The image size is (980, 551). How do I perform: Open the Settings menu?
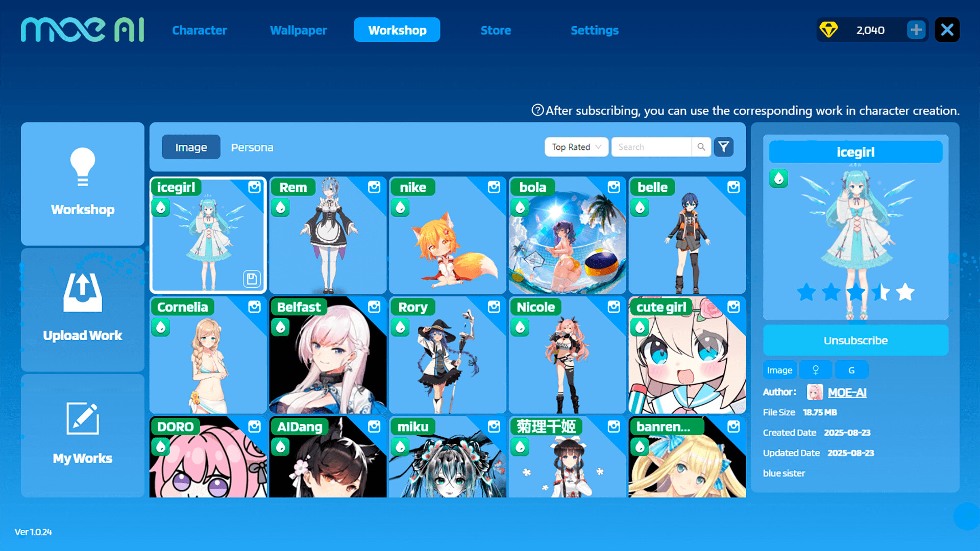pyautogui.click(x=595, y=30)
